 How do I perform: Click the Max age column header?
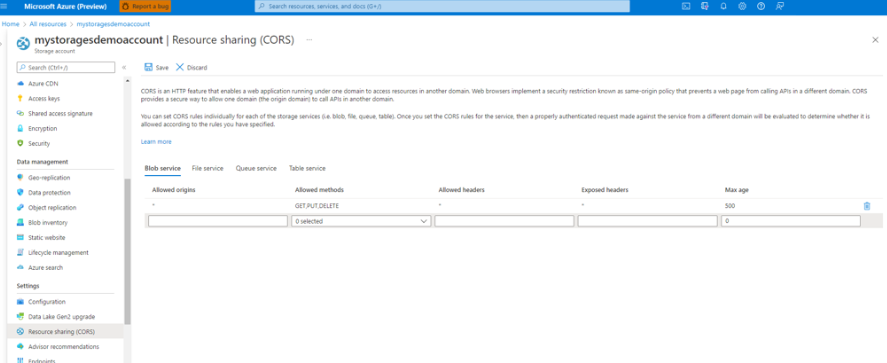point(737,190)
